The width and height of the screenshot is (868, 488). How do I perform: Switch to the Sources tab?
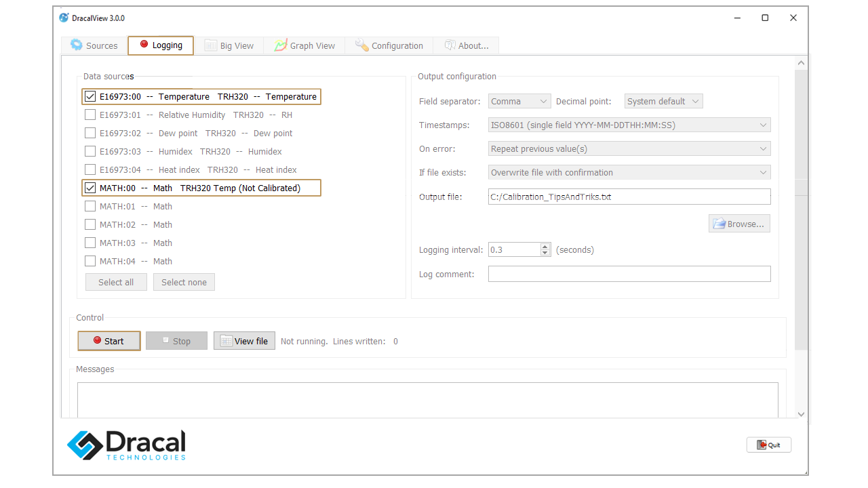tap(94, 45)
